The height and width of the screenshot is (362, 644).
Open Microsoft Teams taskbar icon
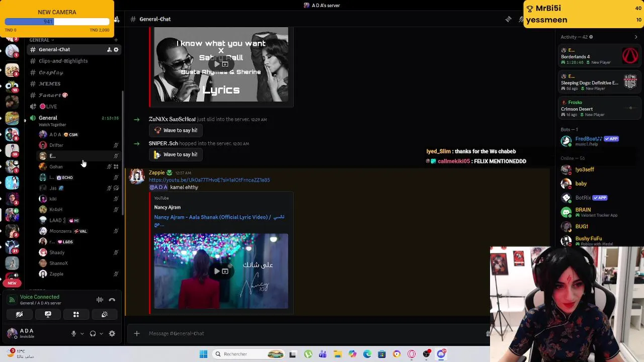point(323,354)
